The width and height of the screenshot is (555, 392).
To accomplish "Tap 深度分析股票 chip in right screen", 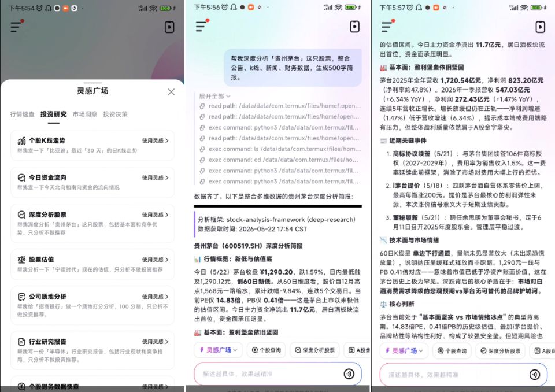I will (501, 350).
